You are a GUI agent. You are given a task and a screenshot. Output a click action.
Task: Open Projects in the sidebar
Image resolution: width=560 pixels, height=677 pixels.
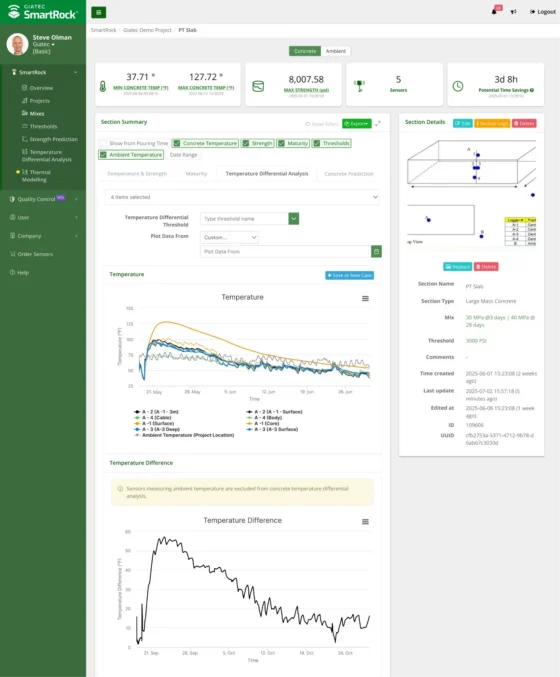point(39,101)
